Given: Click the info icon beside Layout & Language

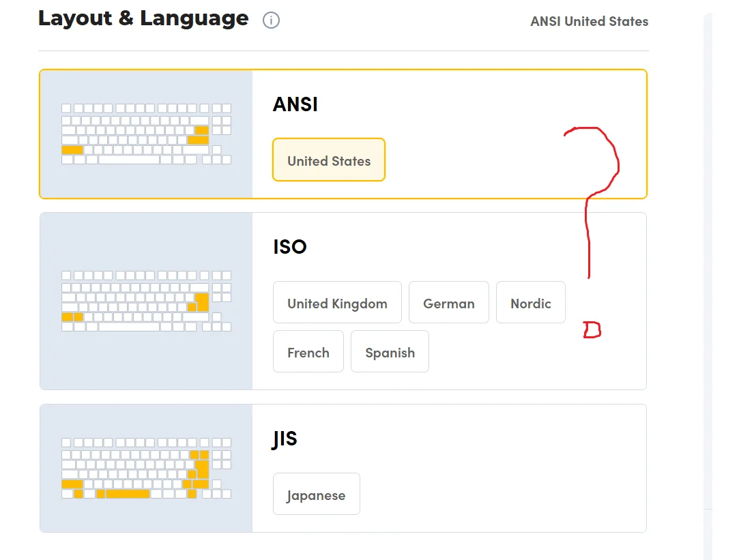Looking at the screenshot, I should click(x=271, y=20).
